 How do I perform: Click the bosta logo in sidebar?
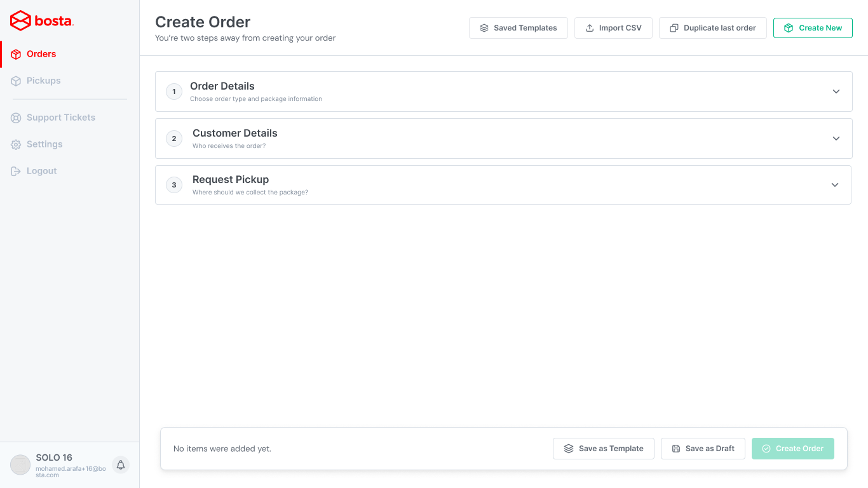pyautogui.click(x=42, y=21)
